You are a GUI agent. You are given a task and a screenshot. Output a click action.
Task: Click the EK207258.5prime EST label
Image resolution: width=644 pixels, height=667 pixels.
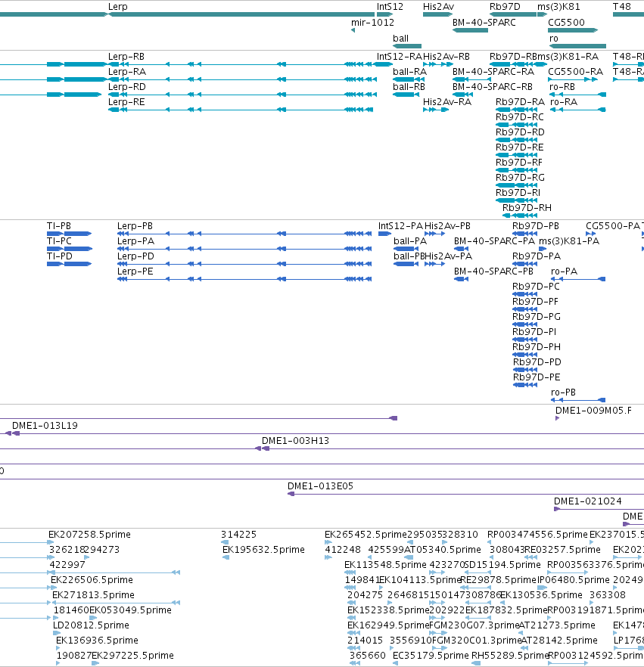tap(89, 535)
